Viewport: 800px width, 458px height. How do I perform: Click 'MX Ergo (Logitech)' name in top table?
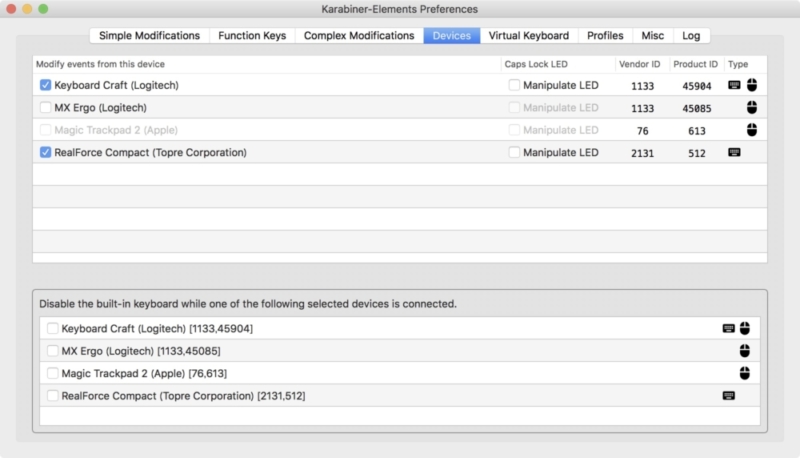tap(101, 108)
